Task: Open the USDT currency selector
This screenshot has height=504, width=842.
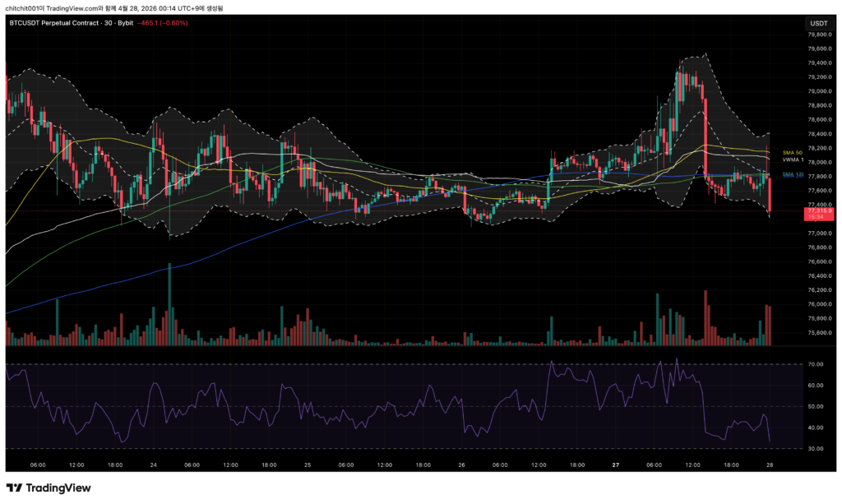Action: pos(818,23)
